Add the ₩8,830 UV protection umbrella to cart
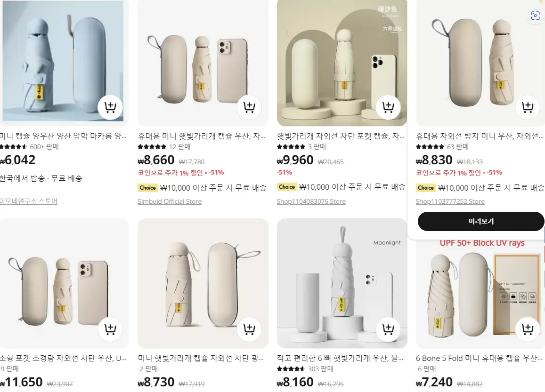This screenshot has width=545, height=392. 527,107
